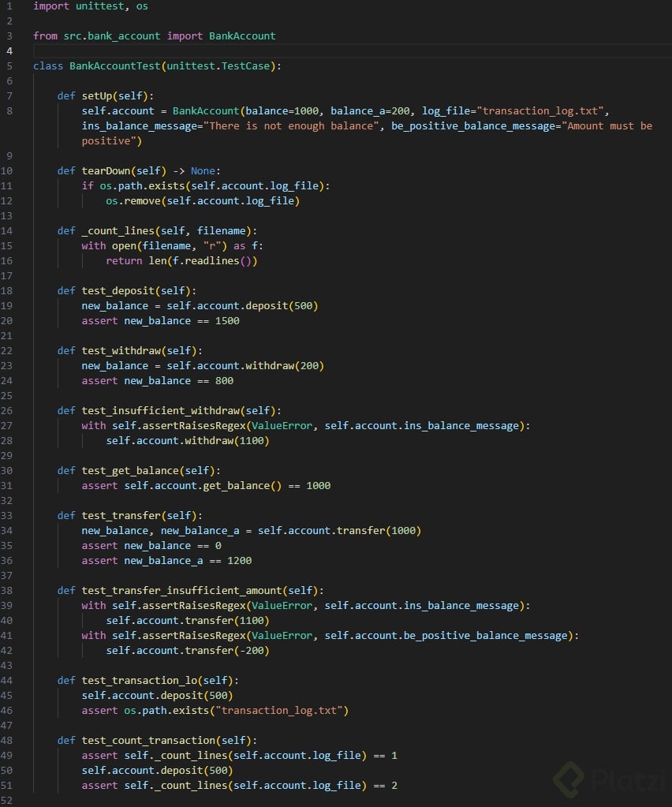Click the 'setUp' method name
The width and height of the screenshot is (672, 807).
click(97, 95)
